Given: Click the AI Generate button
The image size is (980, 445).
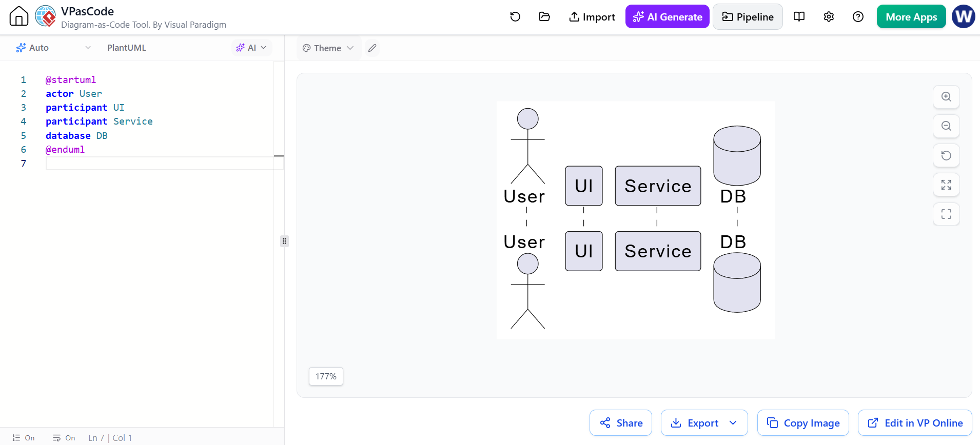Looking at the screenshot, I should 667,17.
